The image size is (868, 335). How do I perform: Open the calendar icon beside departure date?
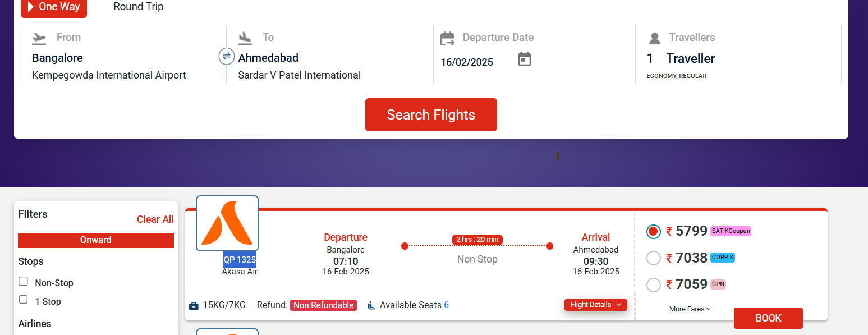pos(524,59)
